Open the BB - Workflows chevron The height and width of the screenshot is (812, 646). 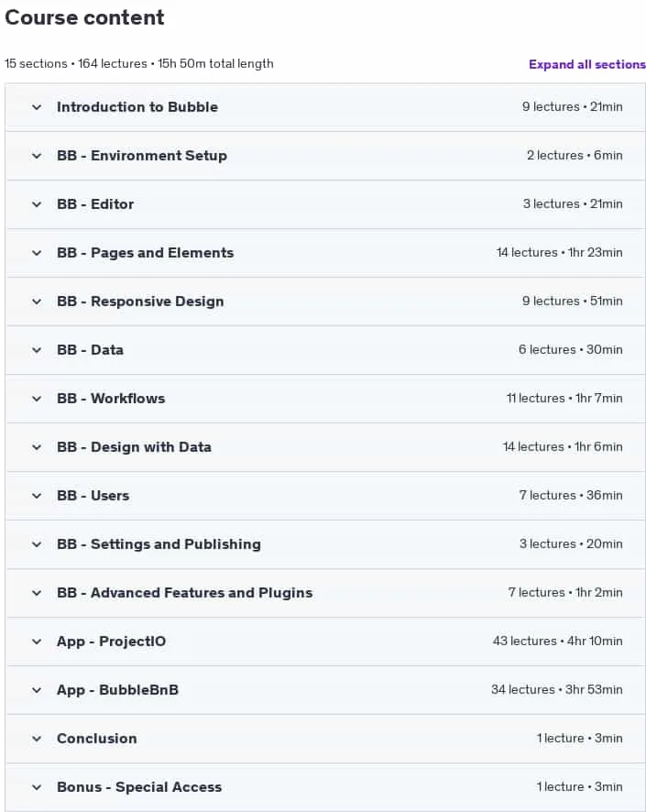click(37, 399)
